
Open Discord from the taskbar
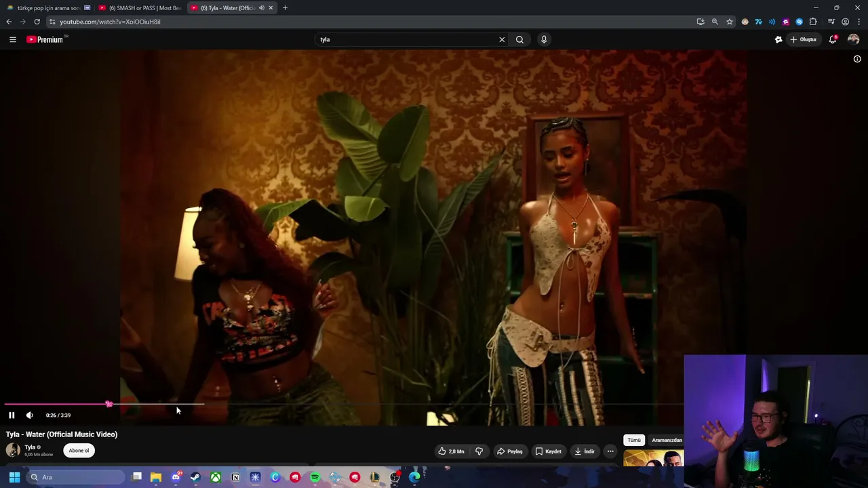pos(176,477)
